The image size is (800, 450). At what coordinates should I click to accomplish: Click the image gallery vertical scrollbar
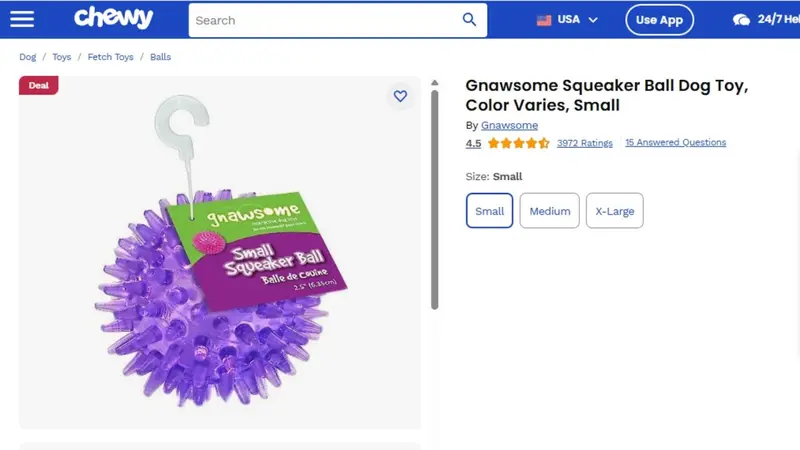point(435,199)
